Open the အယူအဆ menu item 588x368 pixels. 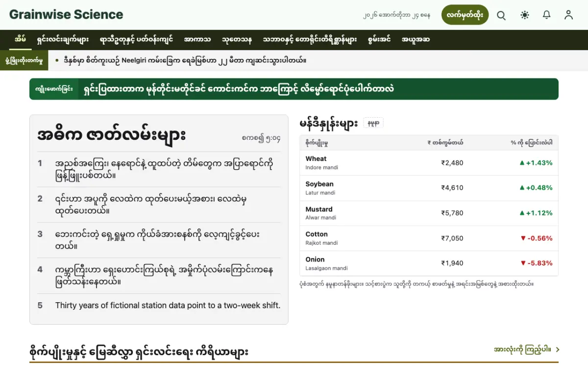(x=416, y=40)
